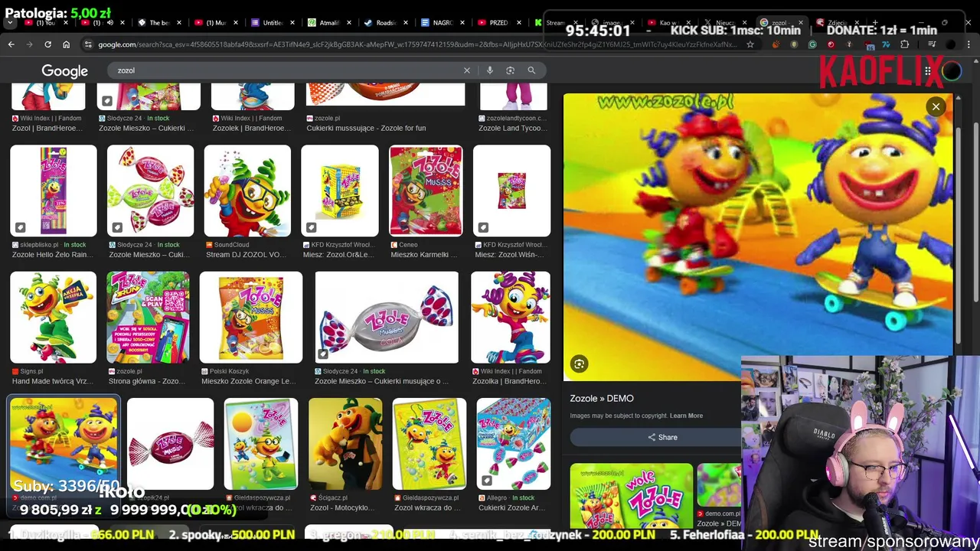
Task: Open the browser home page icon
Action: [66, 44]
